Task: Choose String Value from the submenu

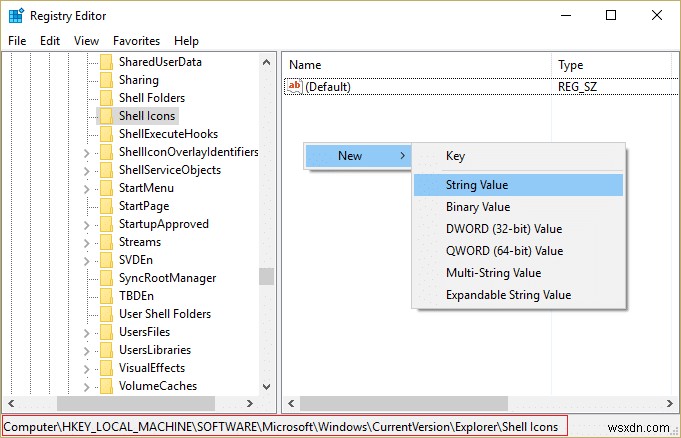Action: click(518, 185)
